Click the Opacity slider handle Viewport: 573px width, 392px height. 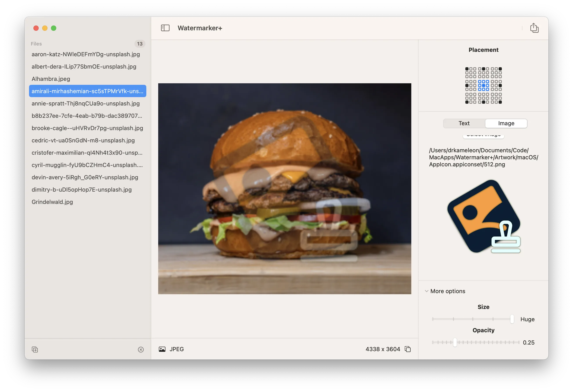[x=455, y=342]
